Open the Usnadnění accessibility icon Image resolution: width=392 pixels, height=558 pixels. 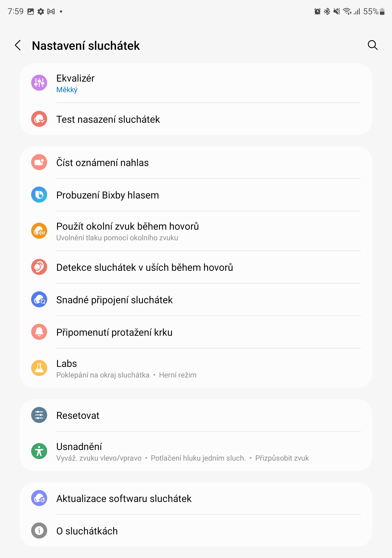(x=39, y=451)
